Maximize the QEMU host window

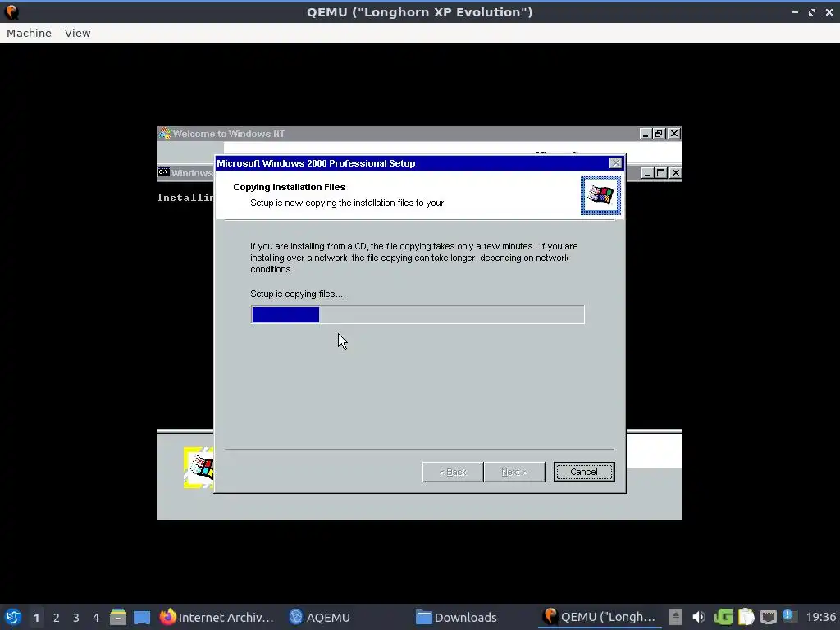(x=812, y=11)
